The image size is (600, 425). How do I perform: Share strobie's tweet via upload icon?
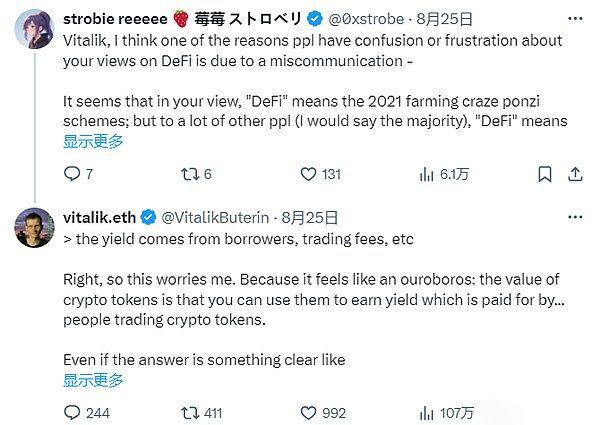coord(575,174)
